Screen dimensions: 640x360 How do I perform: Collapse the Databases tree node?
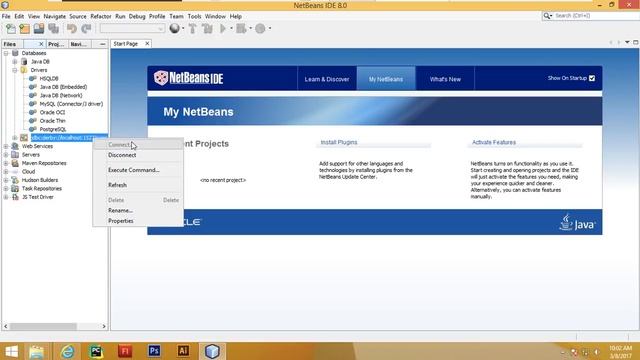coord(6,53)
